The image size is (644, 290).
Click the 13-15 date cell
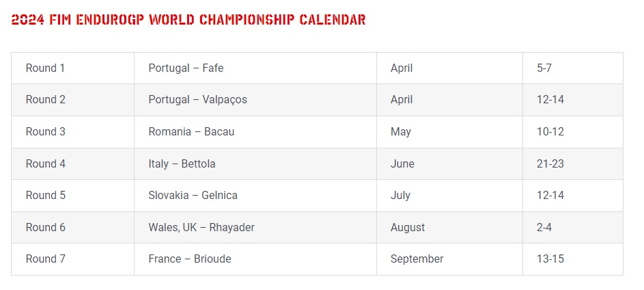[x=572, y=259]
